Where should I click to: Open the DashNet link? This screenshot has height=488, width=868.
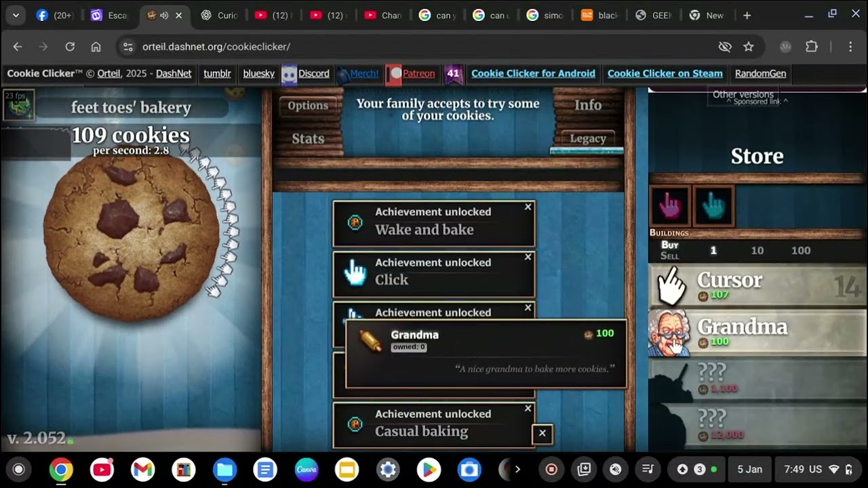tap(174, 74)
